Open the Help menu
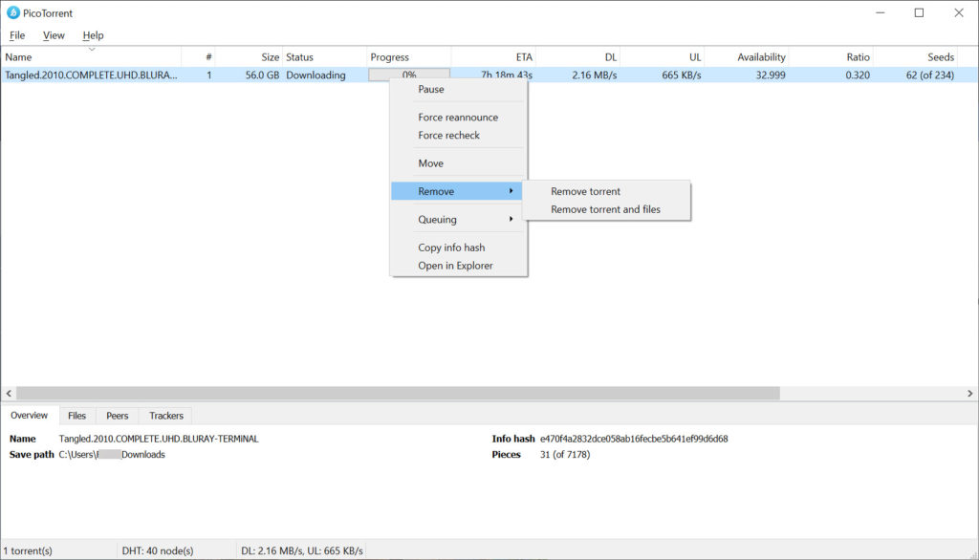Screen dimensions: 979x560 pos(93,35)
